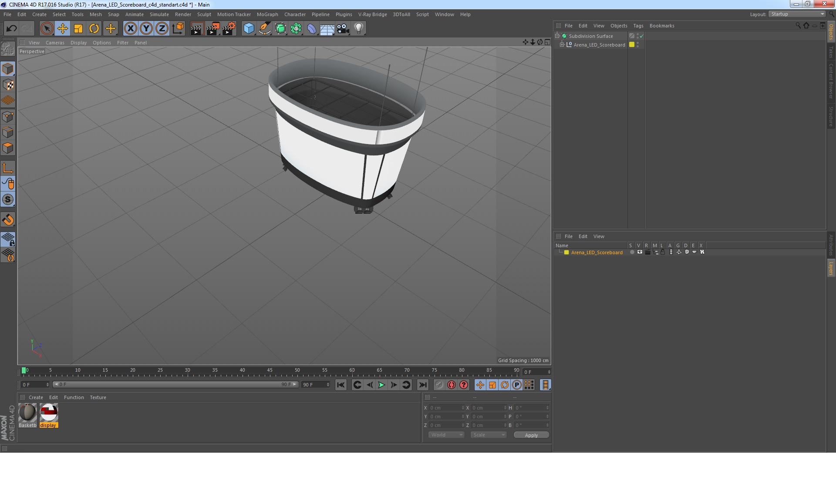Open Material Manager Texture menu
The height and width of the screenshot is (504, 836).
(x=98, y=397)
